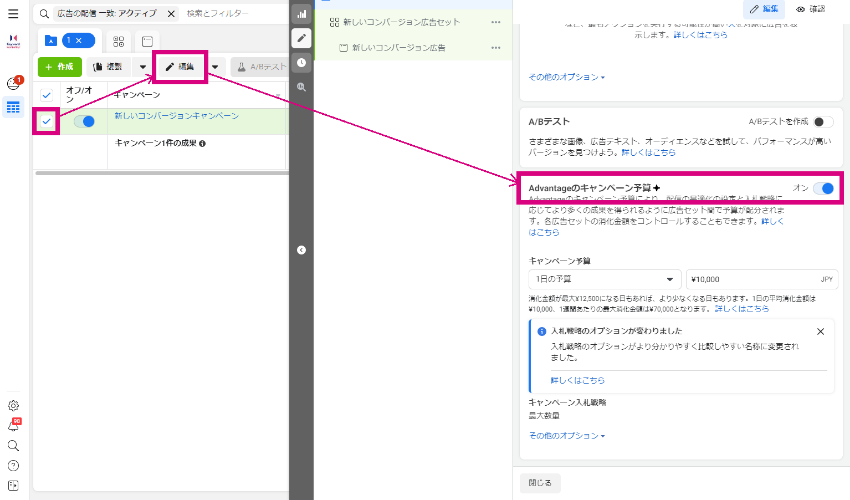Click the キャンペーン1件の成果 summary text
850x500 pixels.
pyautogui.click(x=156, y=144)
